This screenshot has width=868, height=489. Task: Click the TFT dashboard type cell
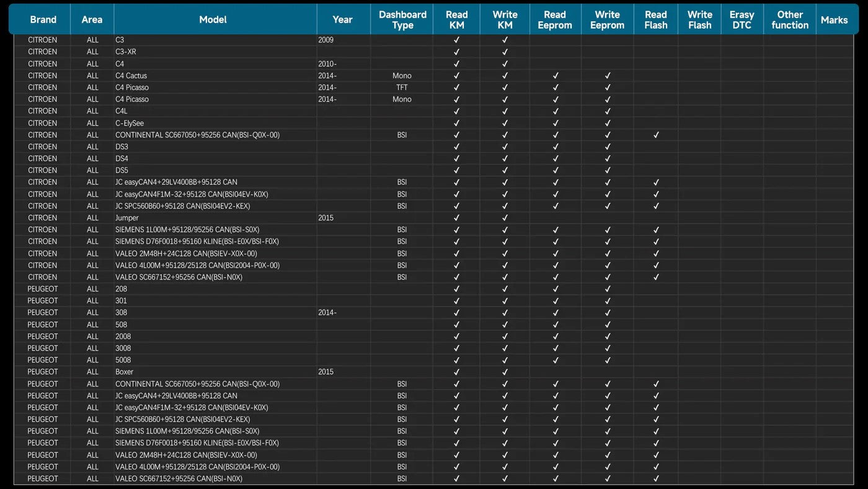(x=402, y=87)
